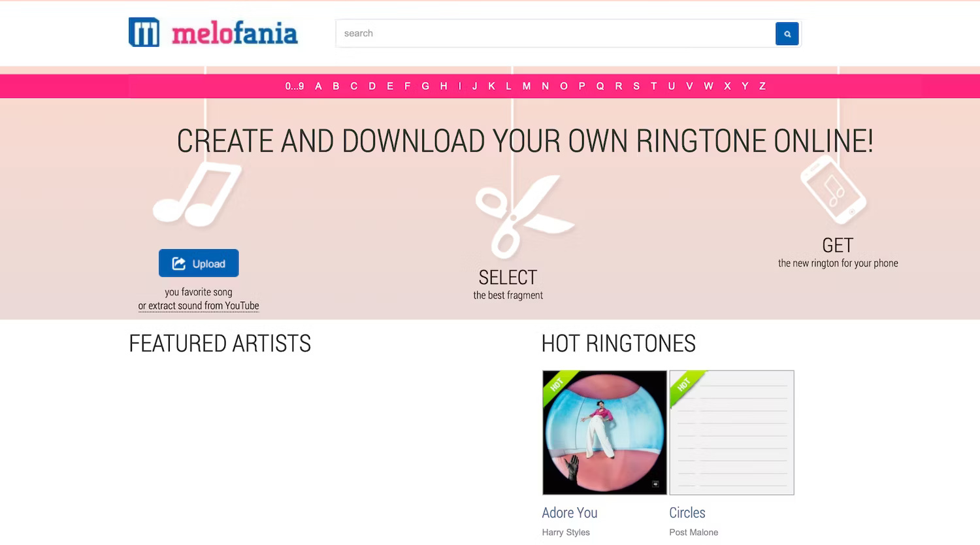
Task: Click the melofania logo icon
Action: tap(144, 32)
